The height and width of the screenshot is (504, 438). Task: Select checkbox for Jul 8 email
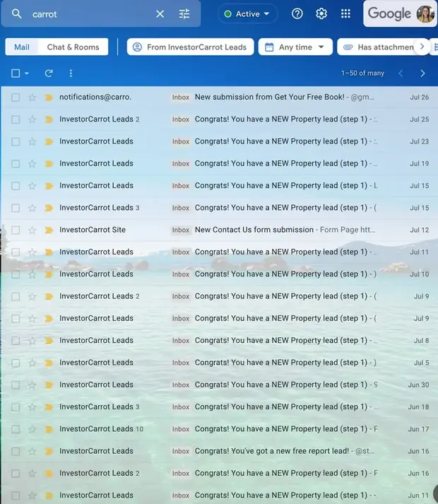(x=16, y=341)
